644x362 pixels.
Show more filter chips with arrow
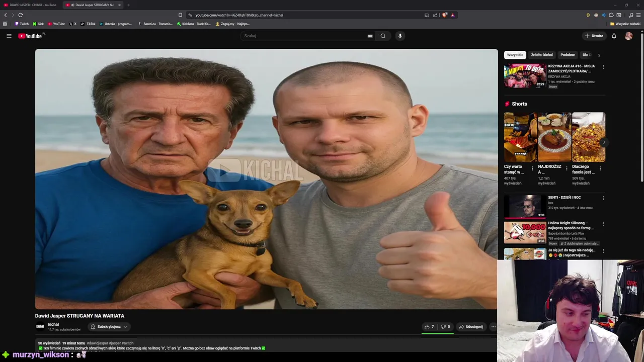[599, 55]
